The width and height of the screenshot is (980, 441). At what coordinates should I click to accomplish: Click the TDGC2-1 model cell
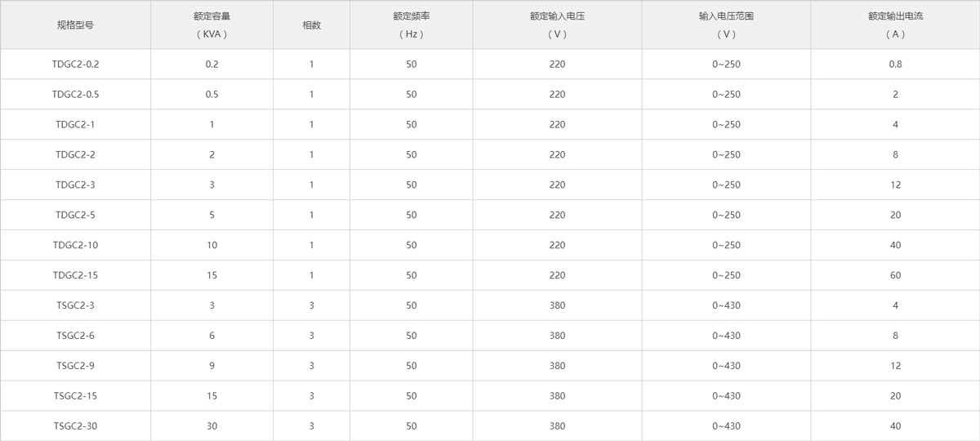coord(75,124)
